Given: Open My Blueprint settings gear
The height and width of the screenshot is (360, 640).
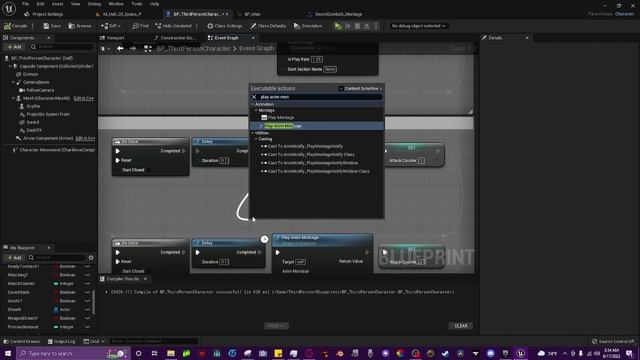Looking at the screenshot, I should tap(91, 258).
